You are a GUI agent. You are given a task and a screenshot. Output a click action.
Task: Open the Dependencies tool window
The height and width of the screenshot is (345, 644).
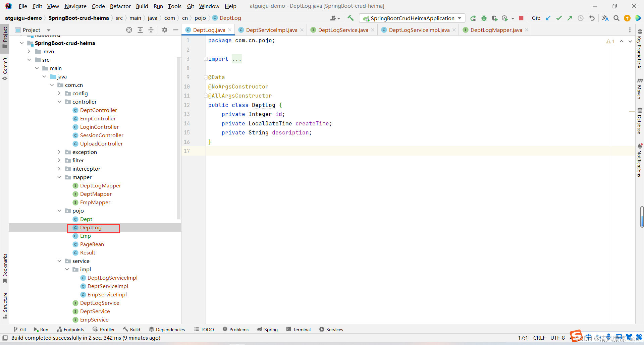[167, 330]
